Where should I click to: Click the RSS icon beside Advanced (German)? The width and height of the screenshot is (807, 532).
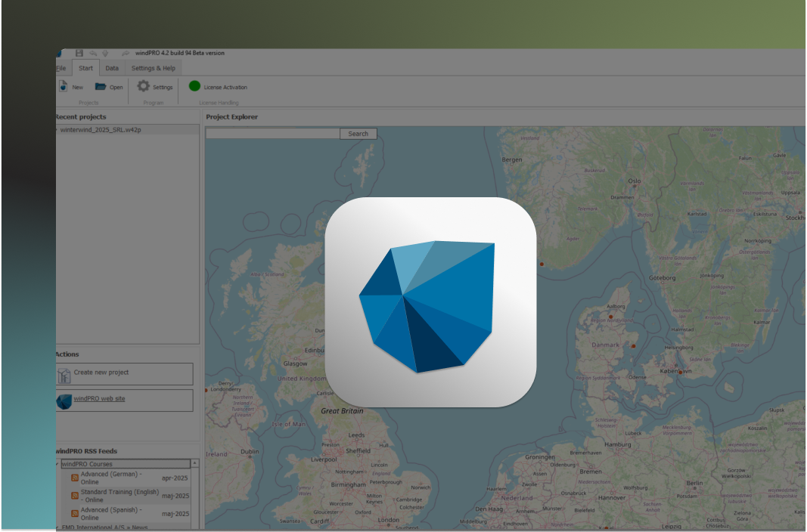(x=75, y=478)
